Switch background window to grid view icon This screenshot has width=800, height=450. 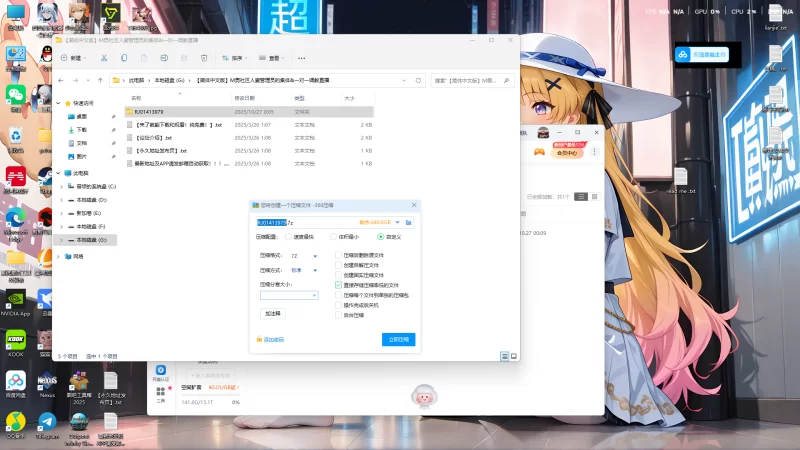(x=594, y=196)
